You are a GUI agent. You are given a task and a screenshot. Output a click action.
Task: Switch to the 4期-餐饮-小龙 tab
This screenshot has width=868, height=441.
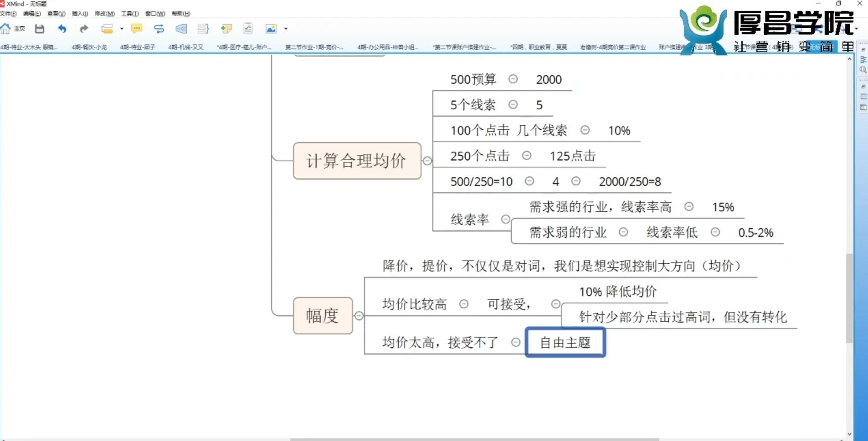pos(89,47)
